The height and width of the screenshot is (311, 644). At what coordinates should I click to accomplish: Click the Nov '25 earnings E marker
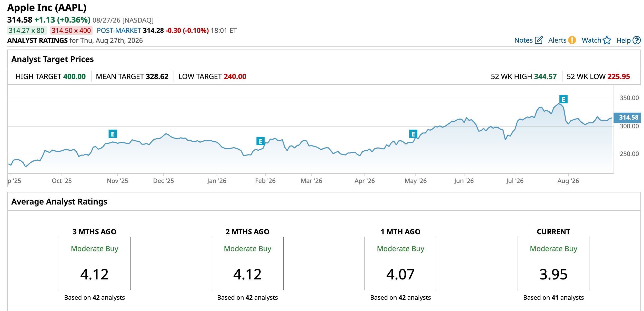pyautogui.click(x=113, y=134)
